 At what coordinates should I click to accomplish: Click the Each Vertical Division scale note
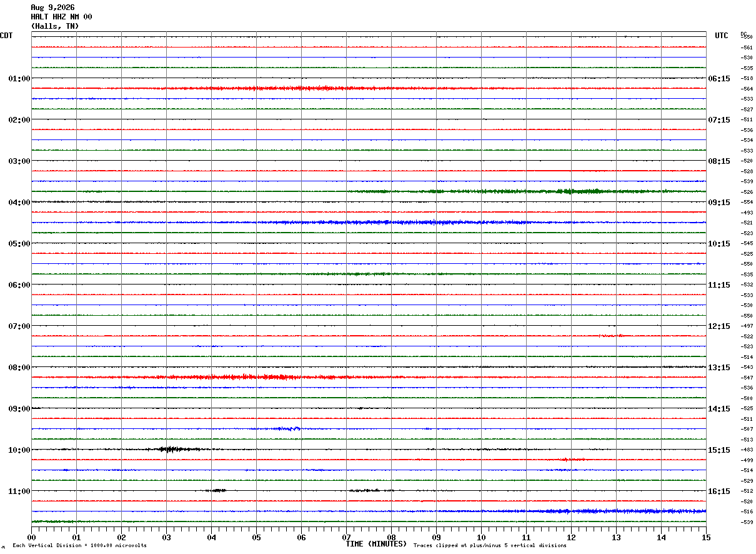[x=79, y=546]
